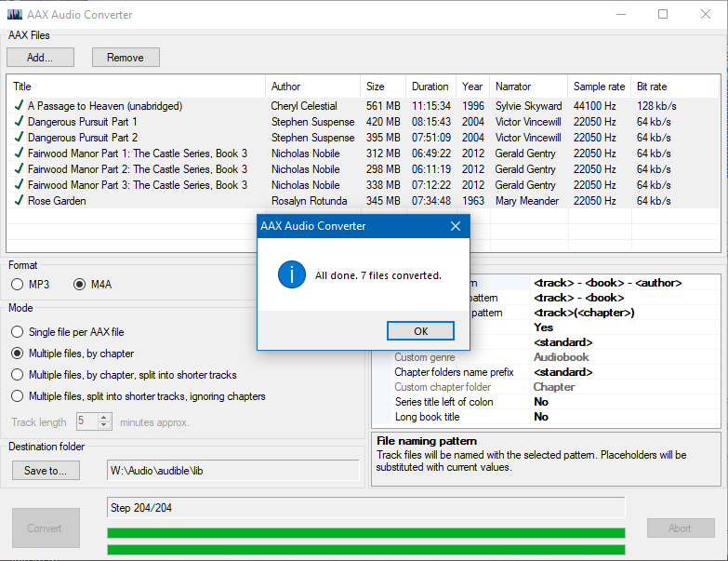
Task: Click the checkmark beside Dangerous Pursuit Part 2
Action: click(19, 137)
